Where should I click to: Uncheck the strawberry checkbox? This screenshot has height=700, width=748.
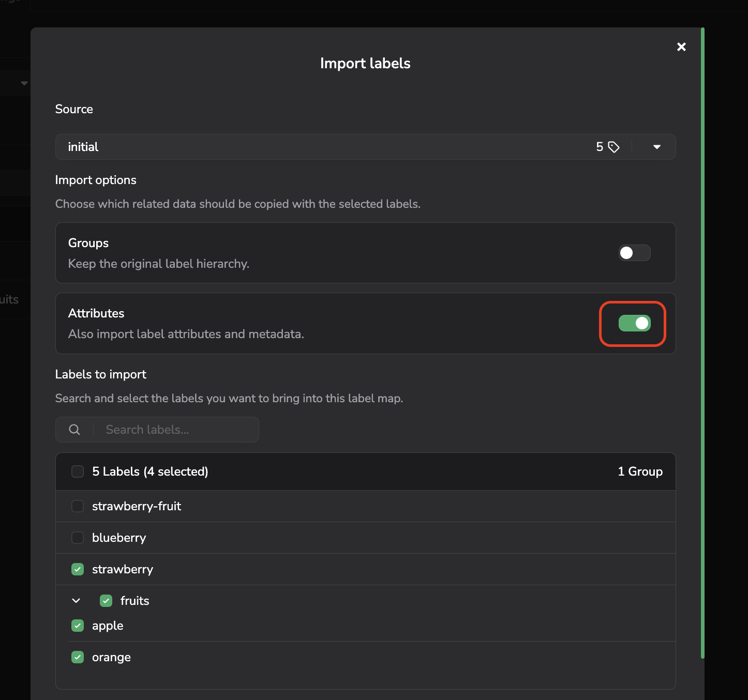78,569
